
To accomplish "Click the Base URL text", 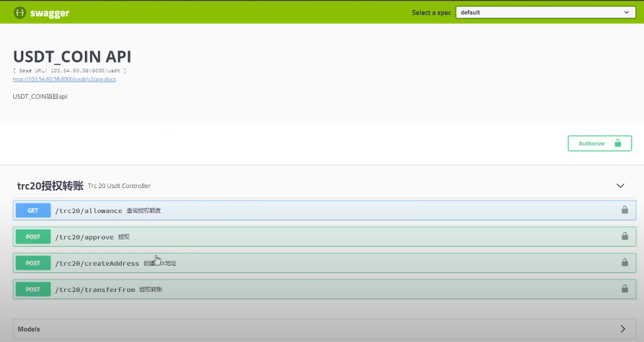I will pos(69,70).
